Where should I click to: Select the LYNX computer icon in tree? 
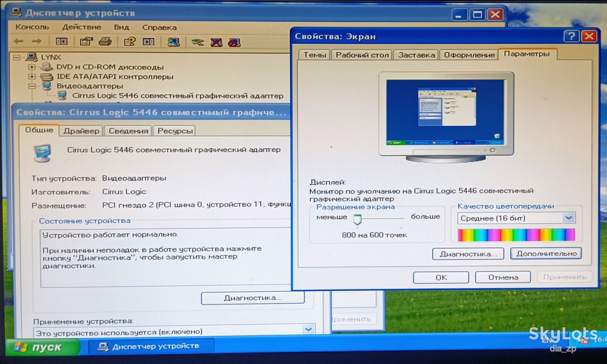click(x=31, y=57)
